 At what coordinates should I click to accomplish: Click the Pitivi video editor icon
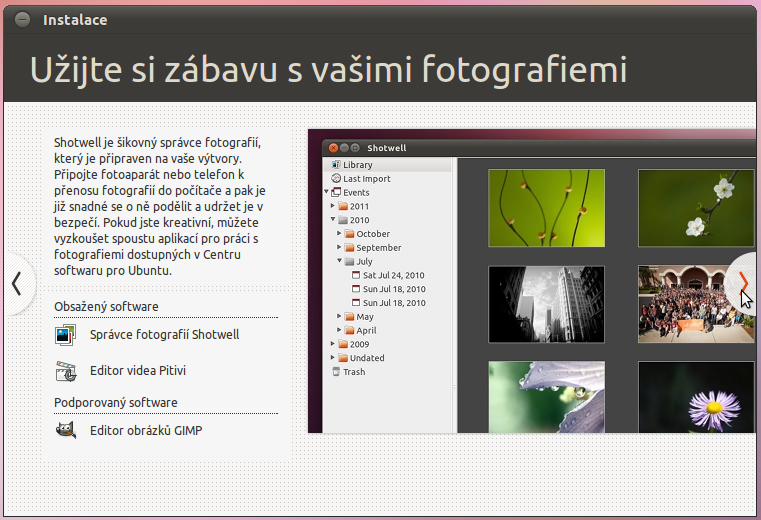pos(66,371)
